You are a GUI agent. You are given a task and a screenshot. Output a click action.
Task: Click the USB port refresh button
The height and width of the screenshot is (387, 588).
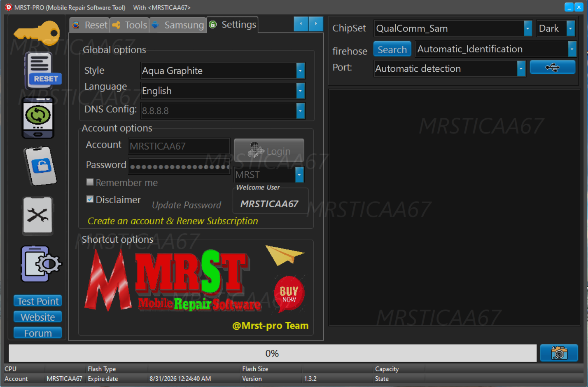(552, 67)
